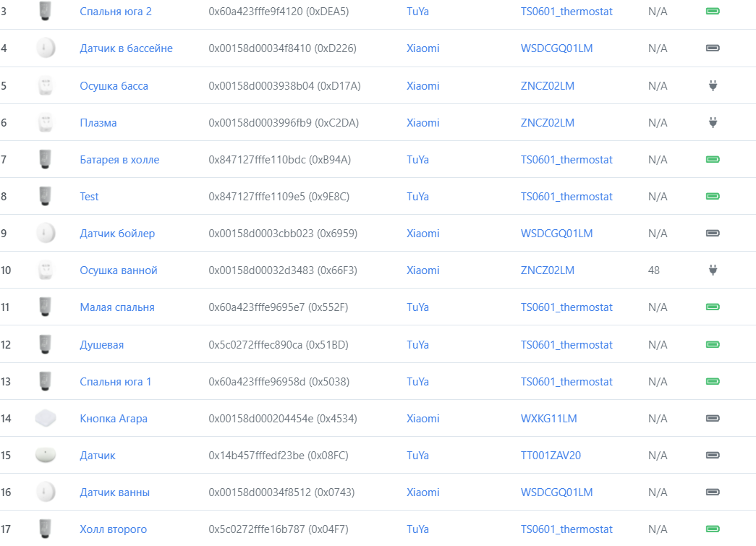This screenshot has width=756, height=546.
Task: Click green battery icon in Test row
Action: pos(713,196)
